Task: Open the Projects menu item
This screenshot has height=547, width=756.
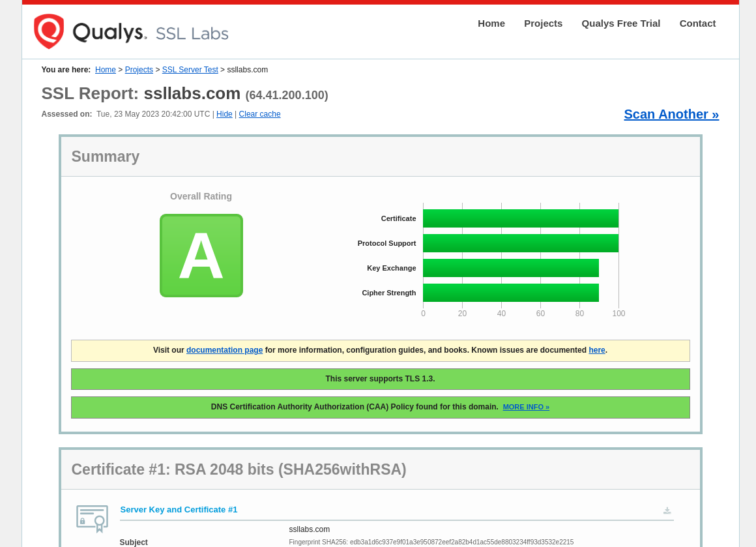Action: click(x=543, y=23)
